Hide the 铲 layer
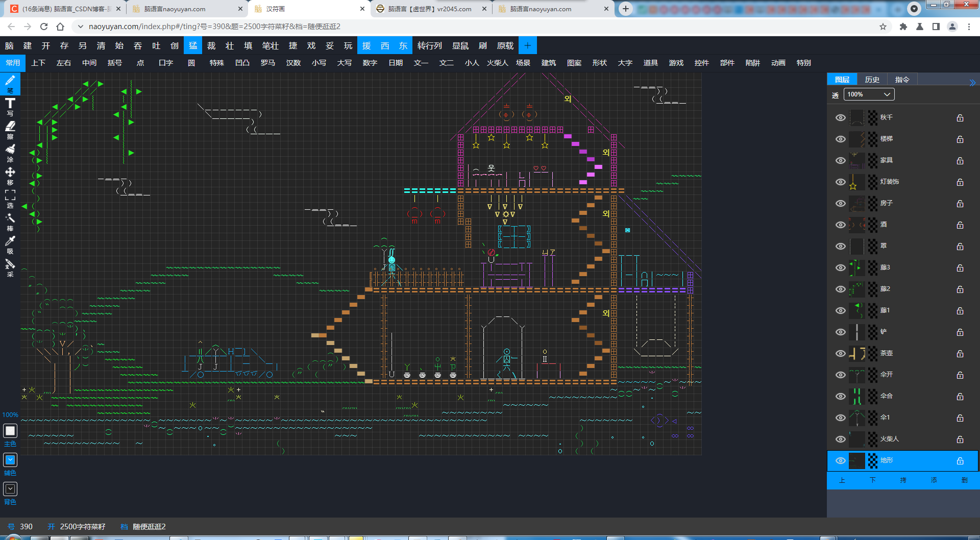 pyautogui.click(x=841, y=332)
